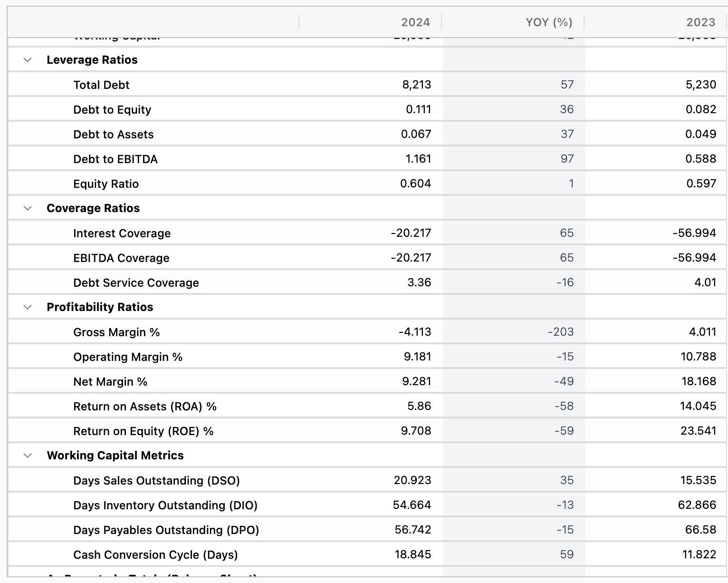Collapse the Coverage Ratios group chevron
Image resolution: width=728 pixels, height=583 pixels.
pyautogui.click(x=28, y=208)
